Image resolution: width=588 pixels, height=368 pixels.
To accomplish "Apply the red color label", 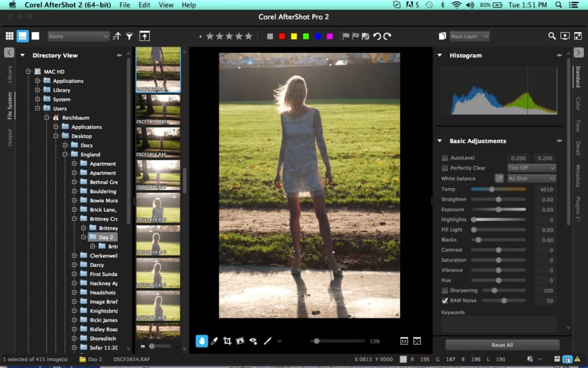I will (x=282, y=36).
